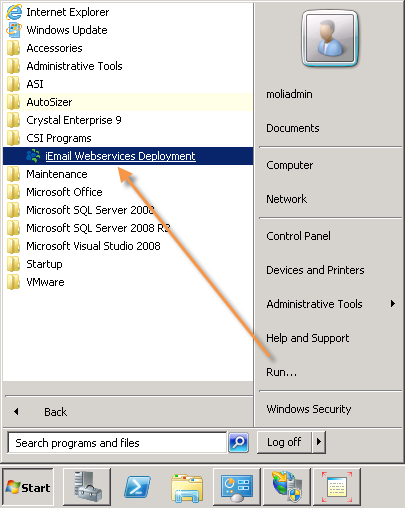Expand the Log off options arrow

tap(319, 442)
